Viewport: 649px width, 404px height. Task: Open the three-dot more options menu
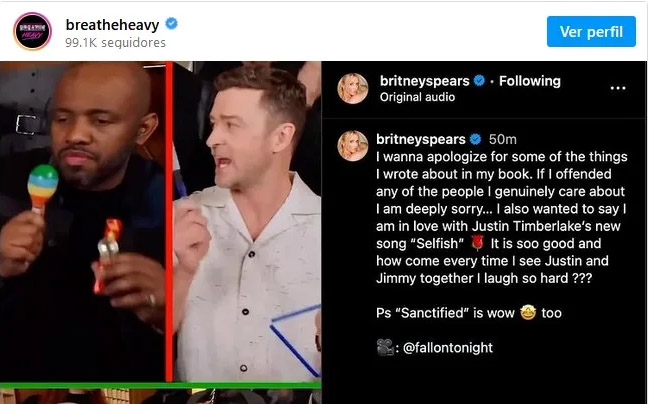(618, 88)
